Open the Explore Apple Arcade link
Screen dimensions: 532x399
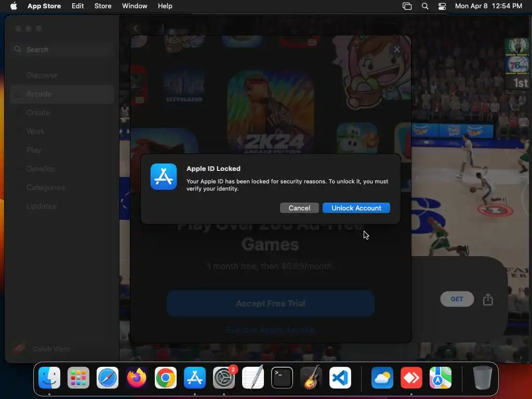[270, 330]
